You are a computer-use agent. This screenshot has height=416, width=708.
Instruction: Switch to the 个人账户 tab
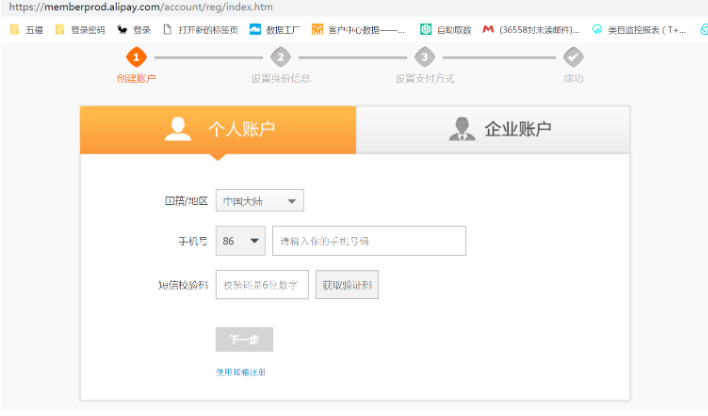(x=218, y=129)
